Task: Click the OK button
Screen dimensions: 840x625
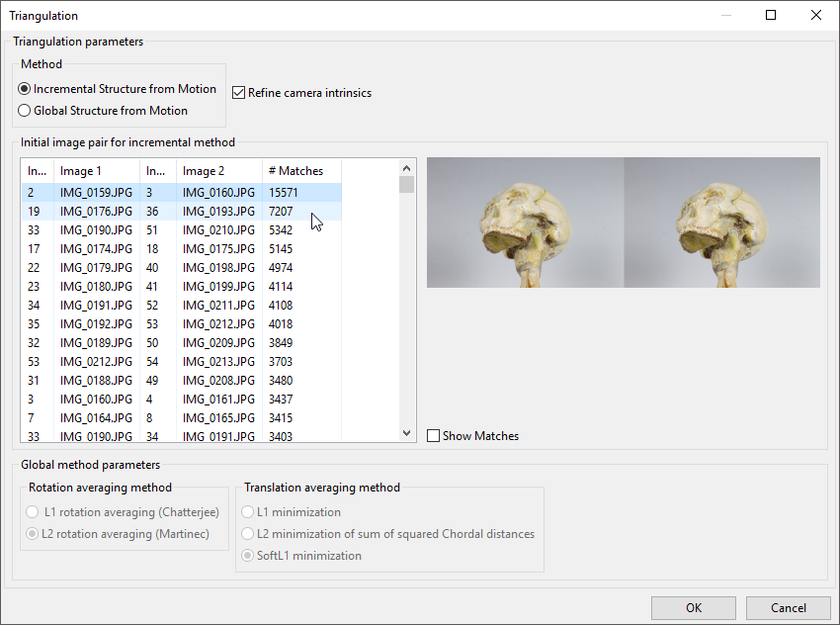Action: (694, 608)
